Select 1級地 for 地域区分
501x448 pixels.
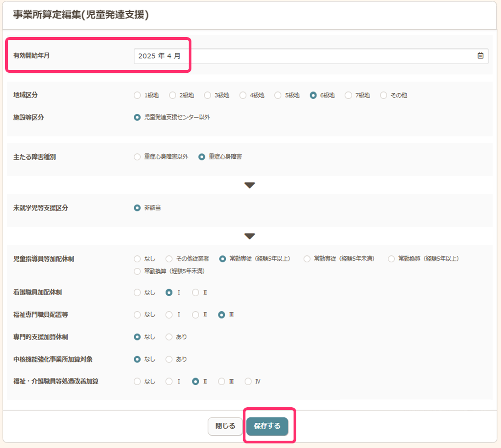pyautogui.click(x=137, y=96)
